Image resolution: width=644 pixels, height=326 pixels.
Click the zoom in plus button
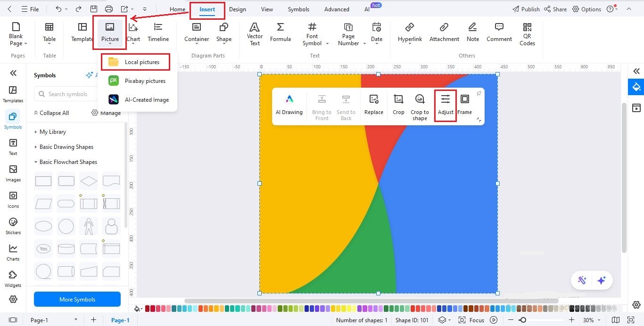tap(571, 320)
